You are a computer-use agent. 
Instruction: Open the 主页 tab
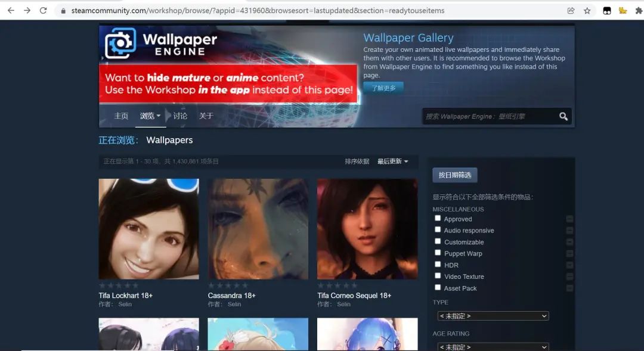tap(121, 116)
